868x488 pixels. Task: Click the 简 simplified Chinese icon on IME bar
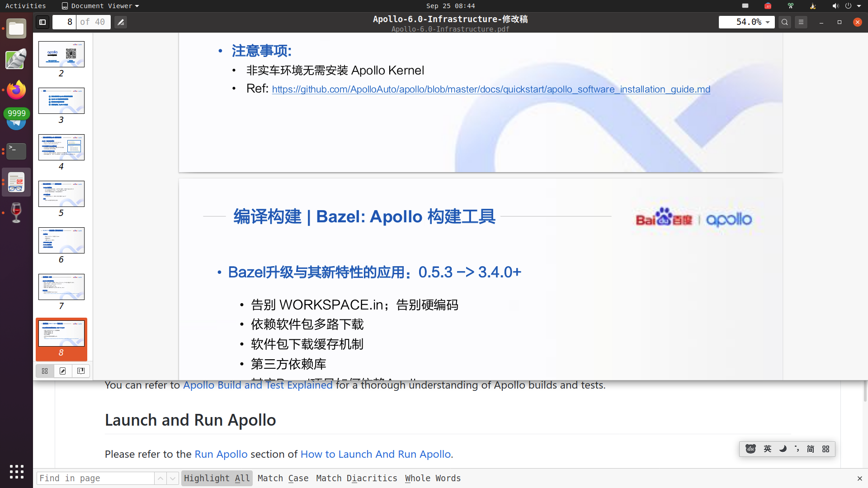[811, 449]
